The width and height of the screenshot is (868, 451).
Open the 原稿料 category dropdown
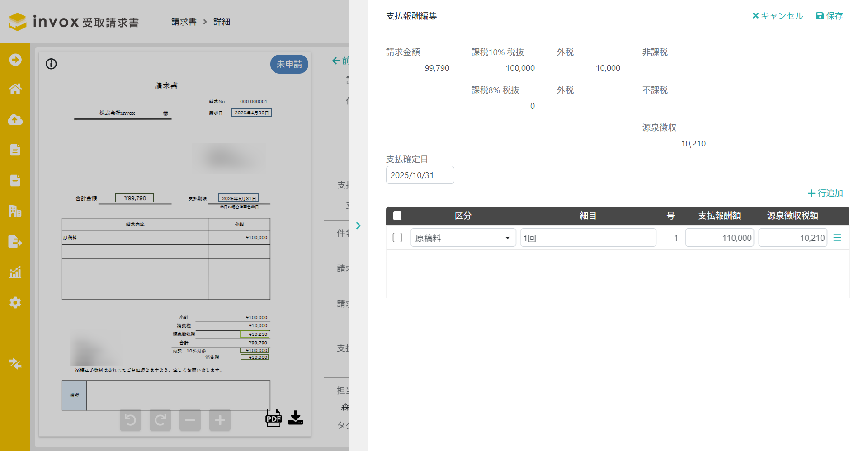pyautogui.click(x=463, y=238)
